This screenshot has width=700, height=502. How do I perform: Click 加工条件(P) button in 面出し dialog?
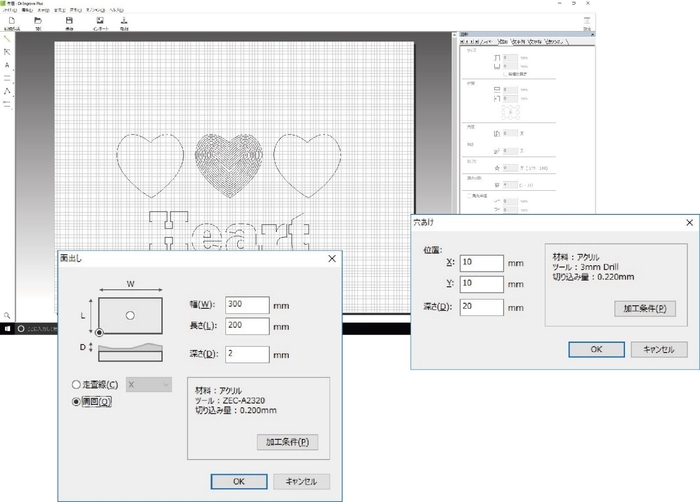(x=285, y=441)
